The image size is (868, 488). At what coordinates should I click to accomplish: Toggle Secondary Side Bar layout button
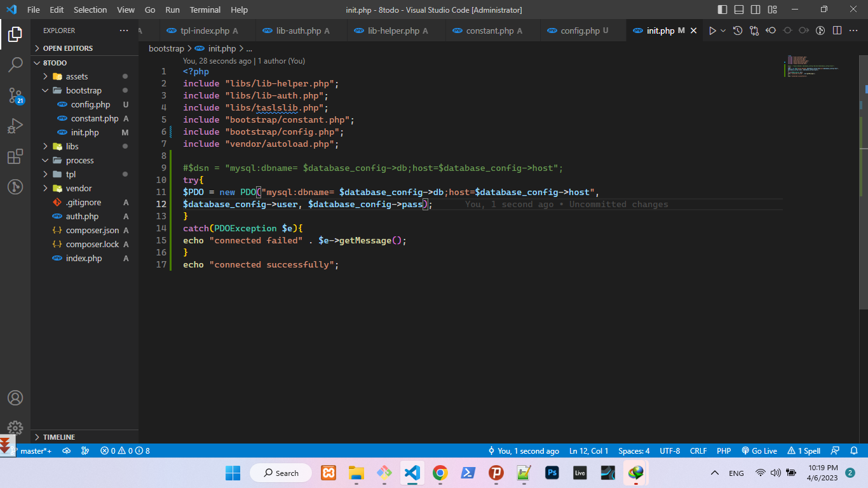(x=756, y=10)
